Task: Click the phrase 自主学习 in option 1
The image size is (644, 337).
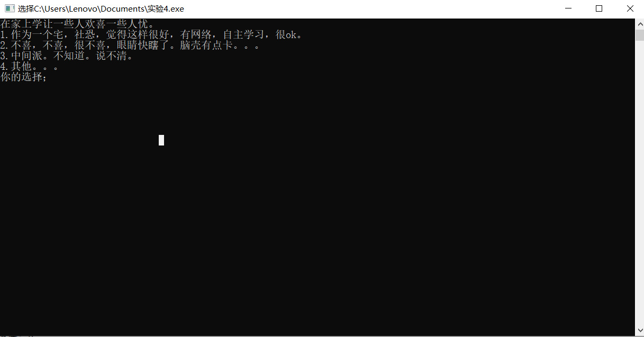Action: (243, 35)
